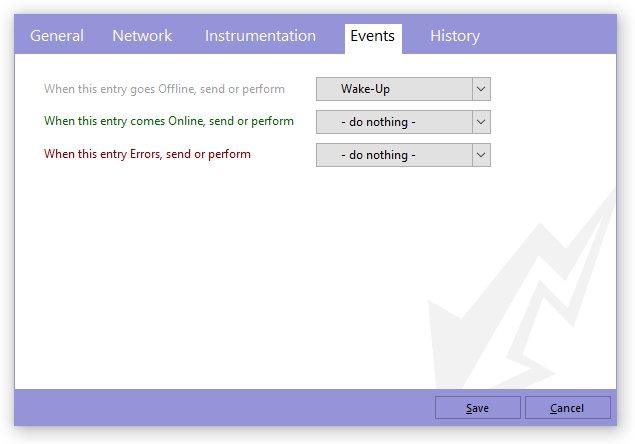635x444 pixels.
Task: Click the empty tab strip right of History
Action: click(550, 36)
